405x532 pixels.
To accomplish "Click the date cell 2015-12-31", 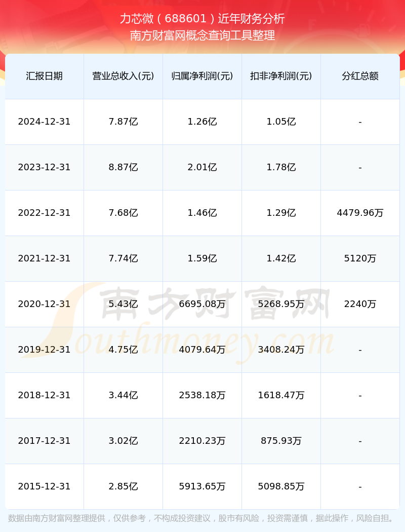I will click(45, 486).
